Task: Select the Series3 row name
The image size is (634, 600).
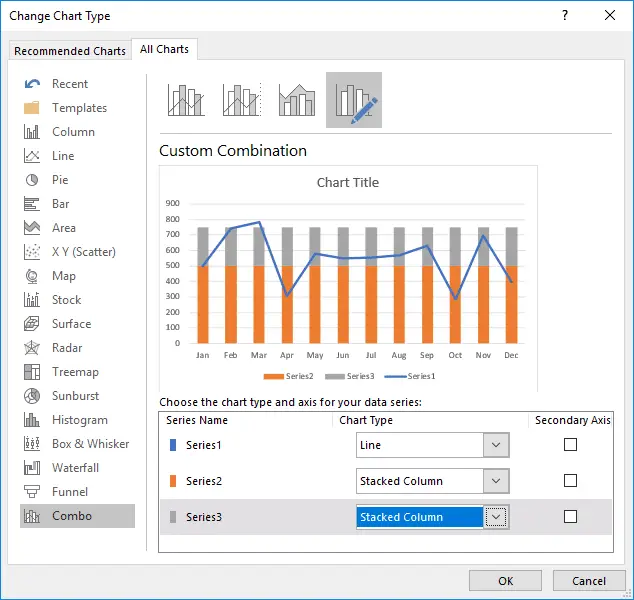Action: point(204,517)
